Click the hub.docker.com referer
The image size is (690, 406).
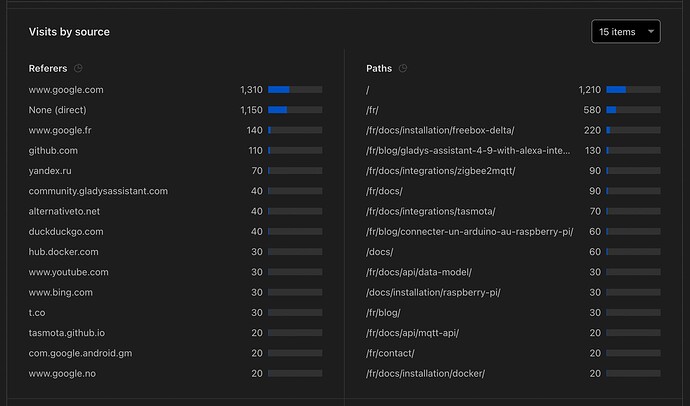tap(64, 252)
